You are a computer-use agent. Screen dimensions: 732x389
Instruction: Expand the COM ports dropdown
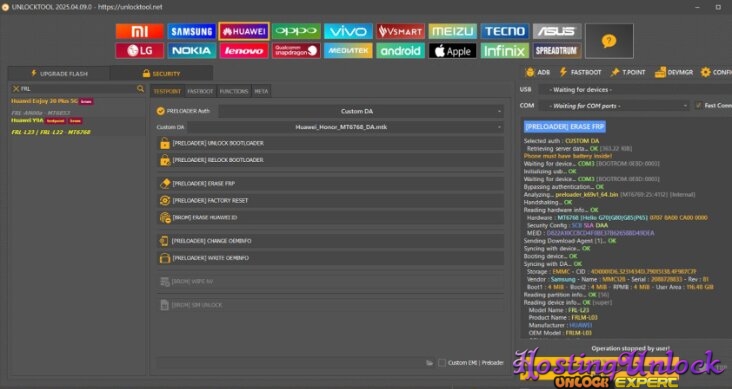pyautogui.click(x=613, y=106)
